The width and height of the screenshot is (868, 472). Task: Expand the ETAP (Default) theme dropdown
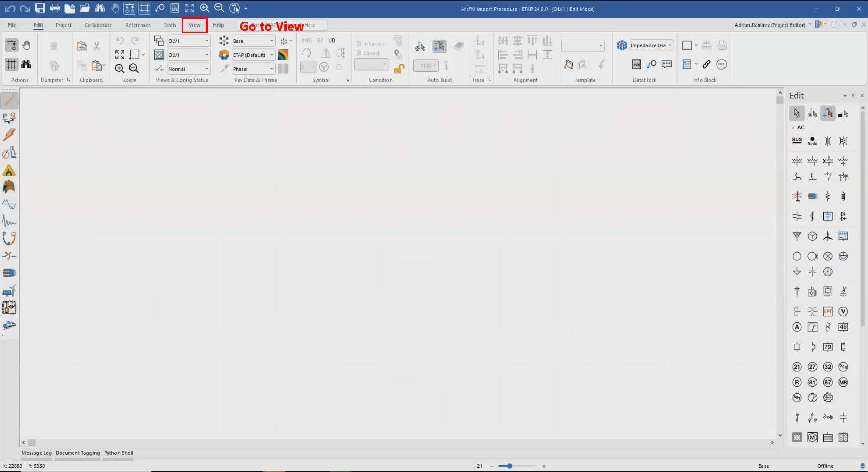click(x=271, y=55)
